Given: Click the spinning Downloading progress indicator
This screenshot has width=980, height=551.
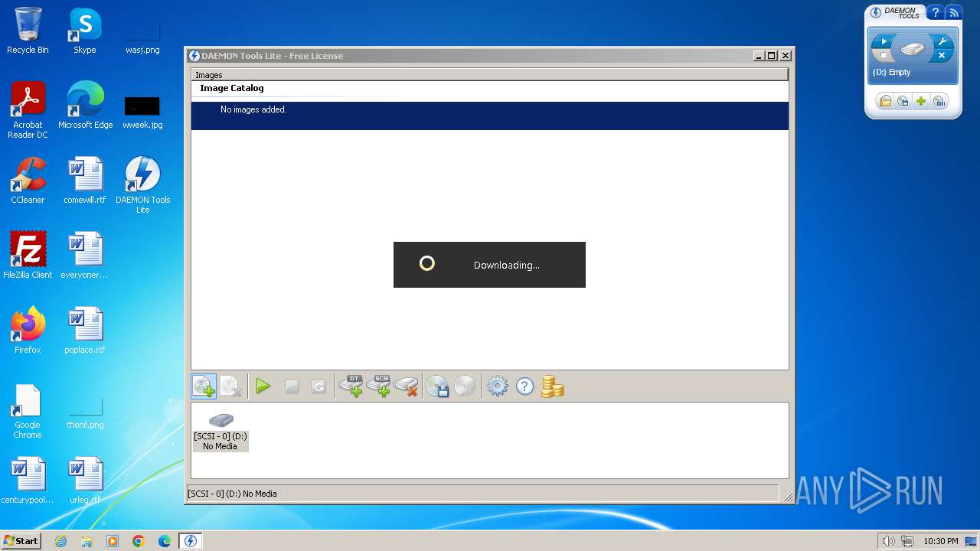Looking at the screenshot, I should pos(427,264).
